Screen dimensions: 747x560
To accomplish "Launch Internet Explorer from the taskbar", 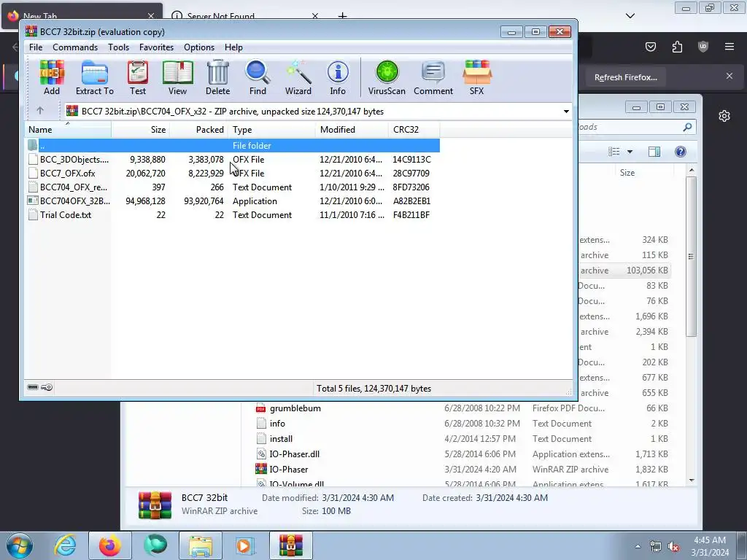I will (x=65, y=545).
